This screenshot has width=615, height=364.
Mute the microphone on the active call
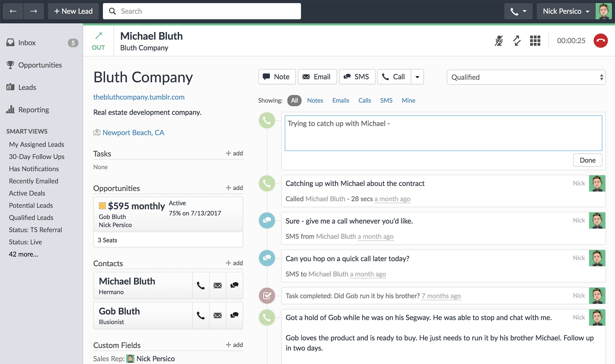click(x=499, y=41)
